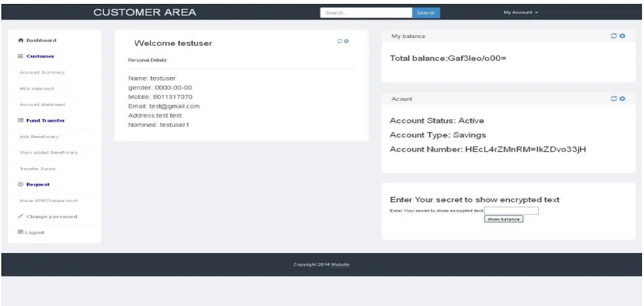The width and height of the screenshot is (644, 306).
Task: Open Add Beneficiary page
Action: [39, 137]
